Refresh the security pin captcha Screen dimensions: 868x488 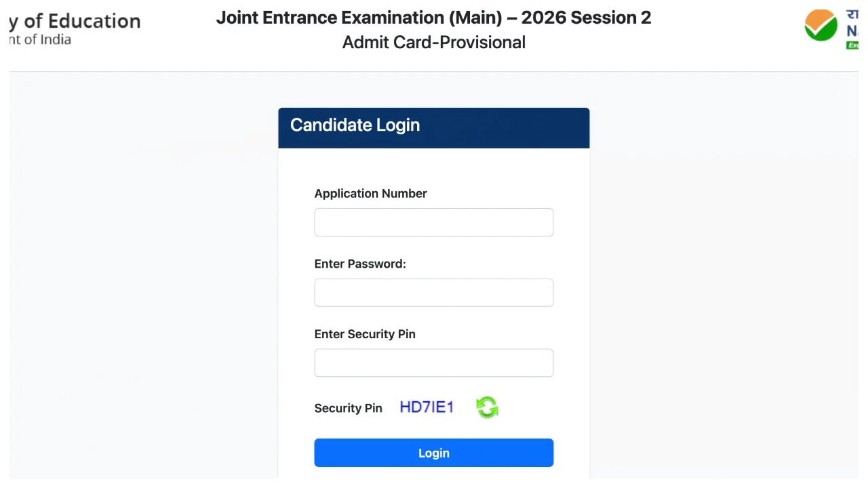click(x=487, y=407)
